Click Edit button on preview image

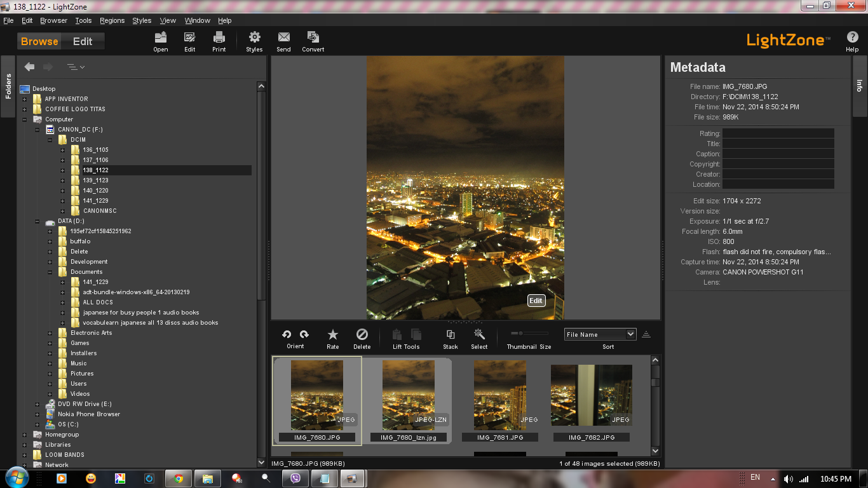[x=536, y=301]
